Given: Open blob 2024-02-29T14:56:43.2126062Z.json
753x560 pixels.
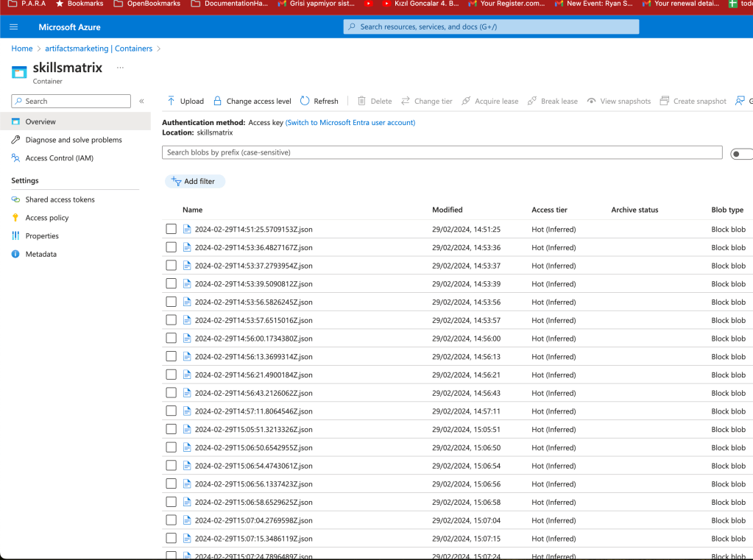Looking at the screenshot, I should (253, 394).
